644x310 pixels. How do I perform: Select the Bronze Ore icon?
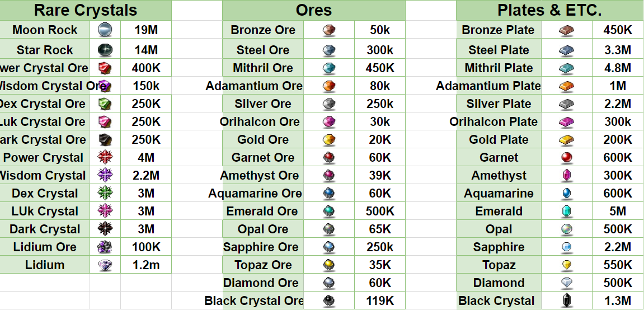click(x=328, y=30)
